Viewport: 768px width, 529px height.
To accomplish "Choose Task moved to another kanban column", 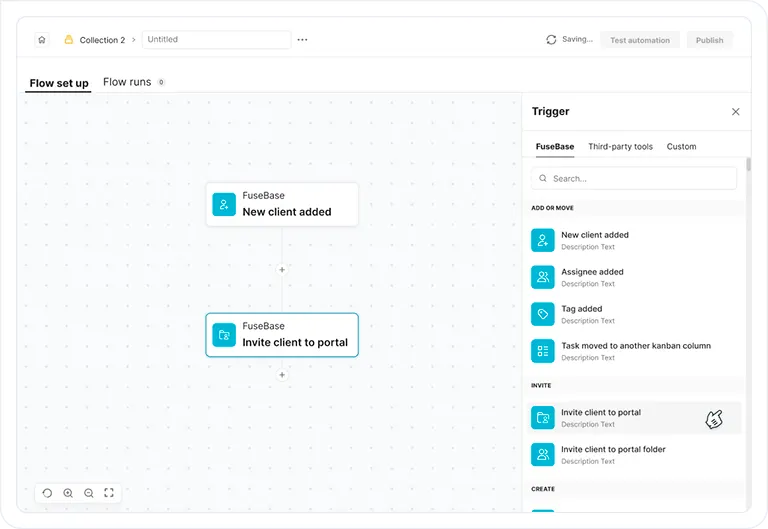I will (x=634, y=351).
